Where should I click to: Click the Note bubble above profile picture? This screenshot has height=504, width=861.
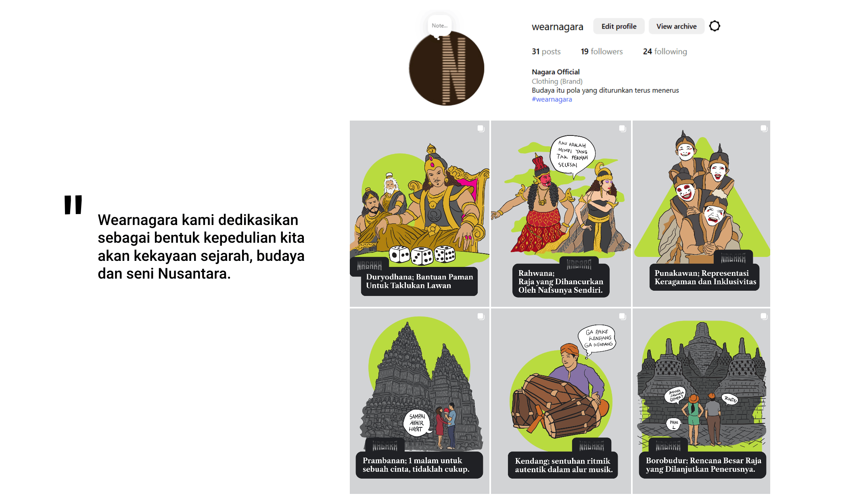pos(440,26)
